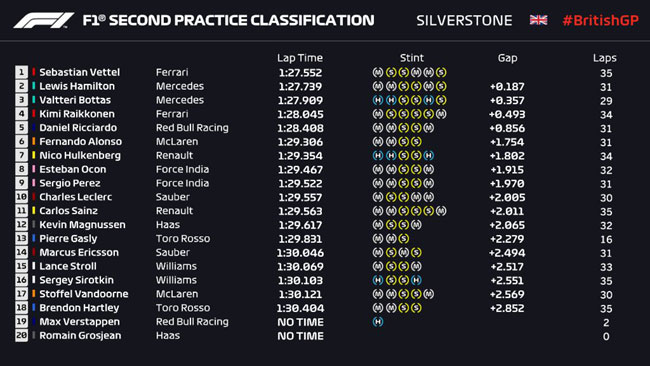The image size is (650, 366).
Task: Select the Gap column header
Action: point(507,58)
